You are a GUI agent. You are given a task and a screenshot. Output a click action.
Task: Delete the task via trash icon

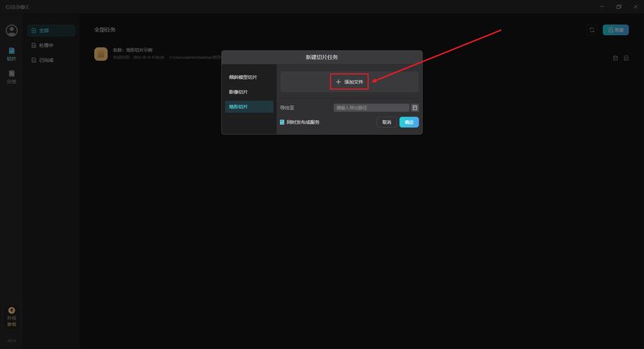(626, 59)
